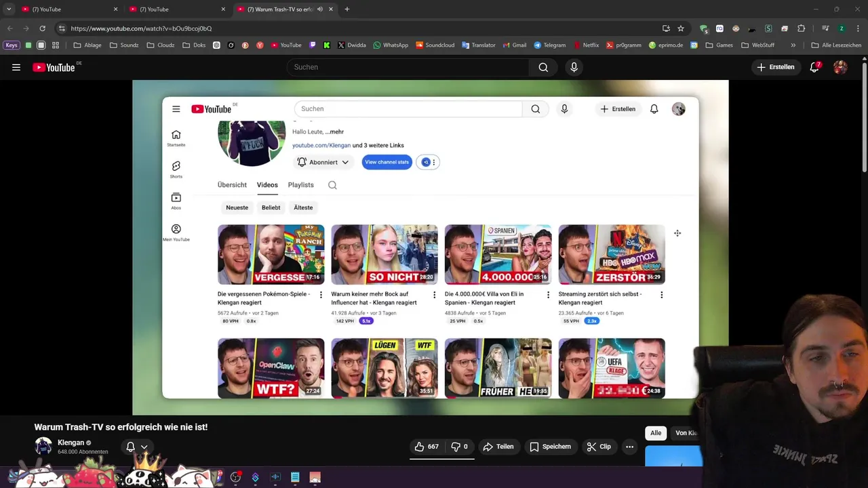Like the video with 667 thumbs up
Screen dimensions: 868x488
pyautogui.click(x=427, y=447)
